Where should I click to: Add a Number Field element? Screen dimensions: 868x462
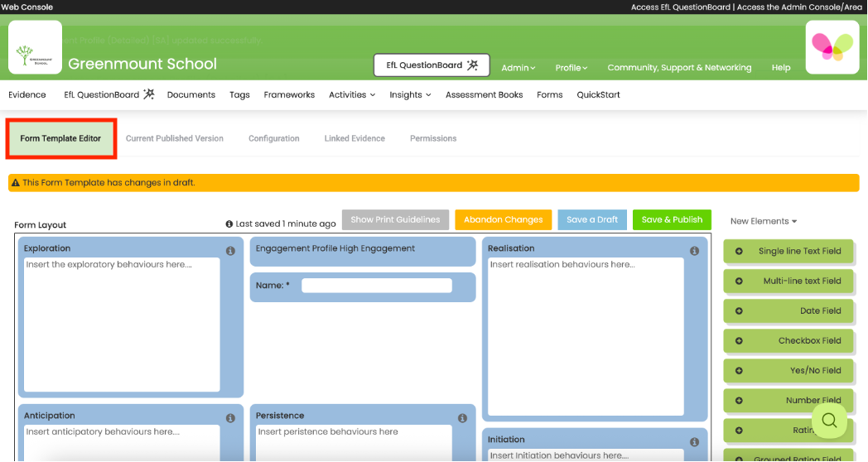[788, 401]
